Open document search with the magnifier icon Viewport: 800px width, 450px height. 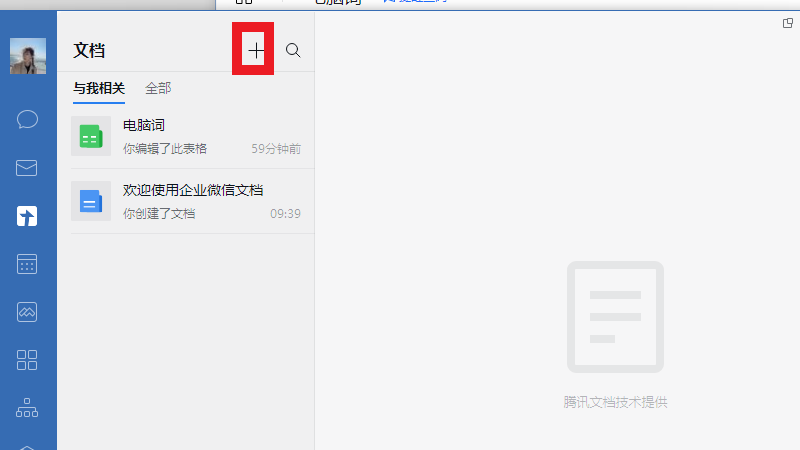click(293, 50)
